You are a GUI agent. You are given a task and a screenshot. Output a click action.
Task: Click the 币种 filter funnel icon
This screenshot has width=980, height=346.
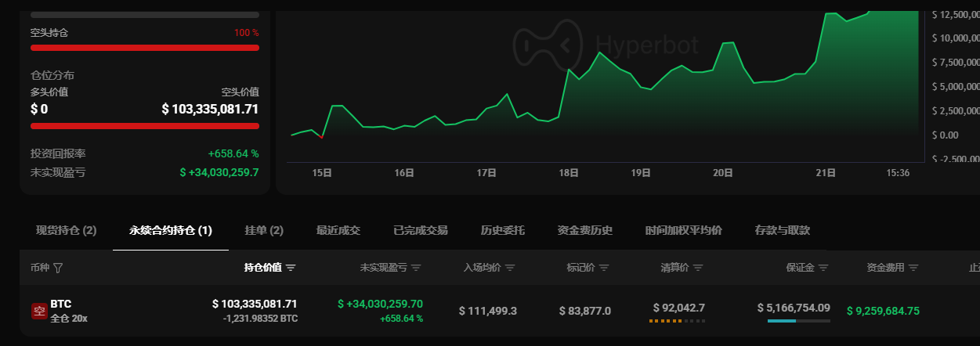(58, 268)
